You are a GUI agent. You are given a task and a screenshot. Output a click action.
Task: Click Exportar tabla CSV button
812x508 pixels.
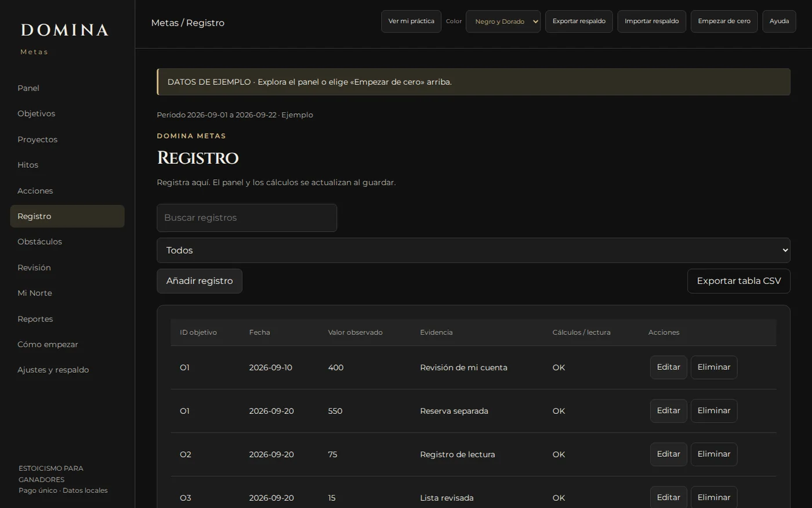(x=738, y=281)
